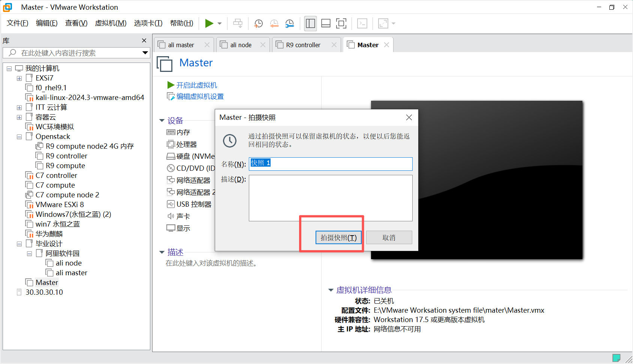Image resolution: width=633 pixels, height=364 pixels.
Task: Collapse the 设备 section
Action: (x=162, y=121)
